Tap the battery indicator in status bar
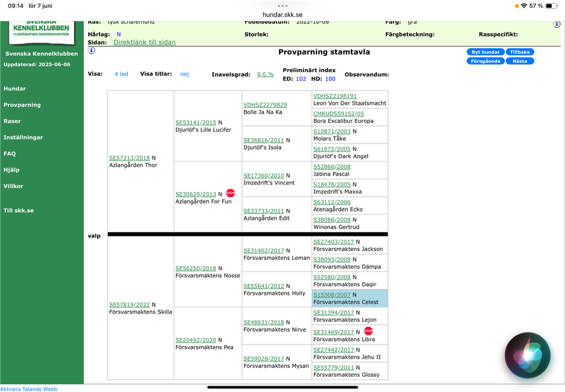Screen dimensions: 565x392 click(x=551, y=6)
